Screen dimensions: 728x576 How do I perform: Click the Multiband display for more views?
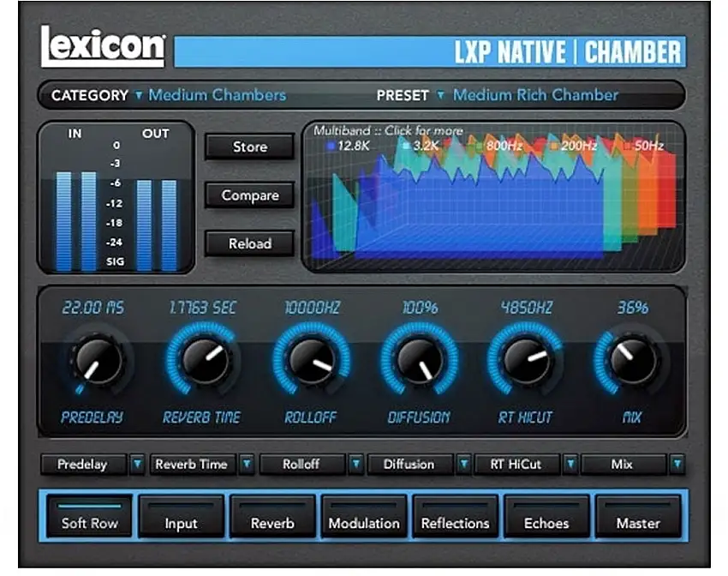point(493,196)
